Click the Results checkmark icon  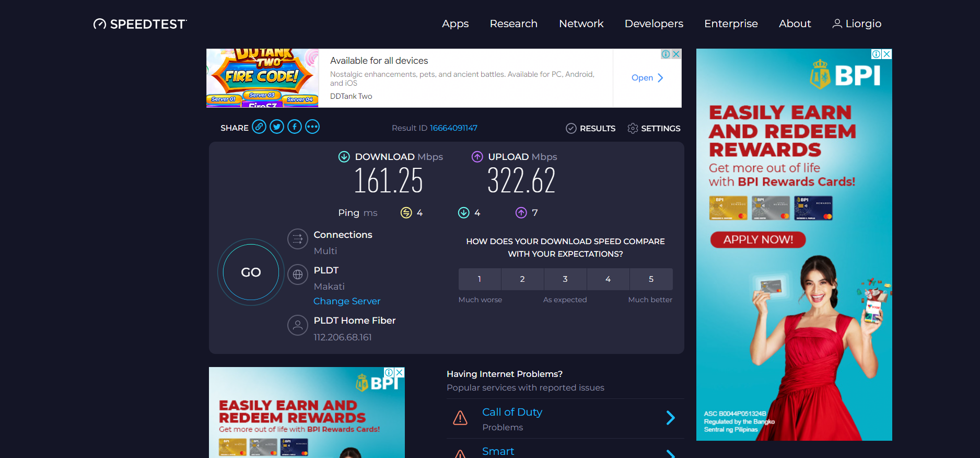coord(571,129)
